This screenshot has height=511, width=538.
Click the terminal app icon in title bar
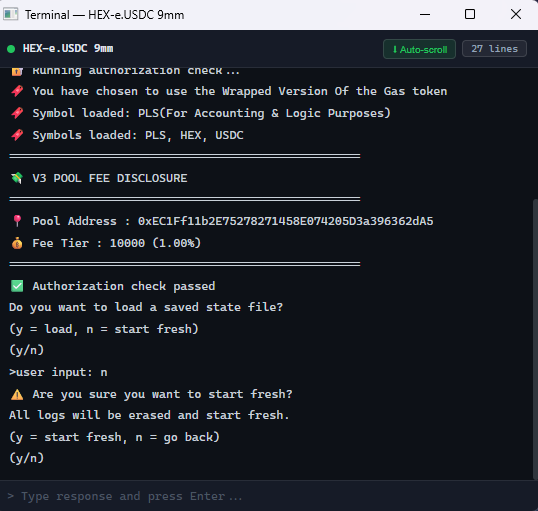click(11, 14)
